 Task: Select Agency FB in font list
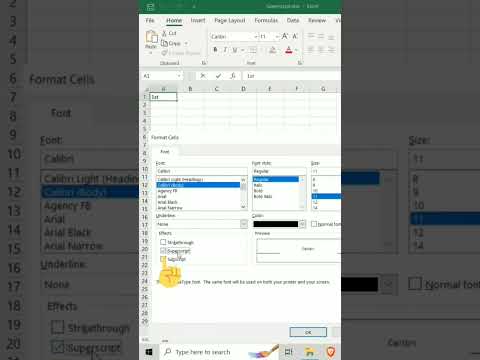click(198, 191)
